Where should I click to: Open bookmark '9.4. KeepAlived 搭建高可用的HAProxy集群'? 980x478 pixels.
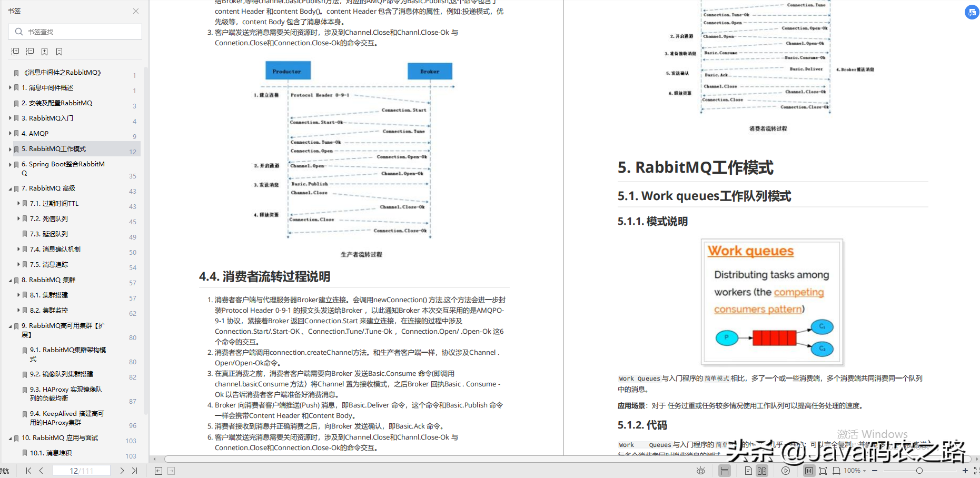[x=67, y=418]
